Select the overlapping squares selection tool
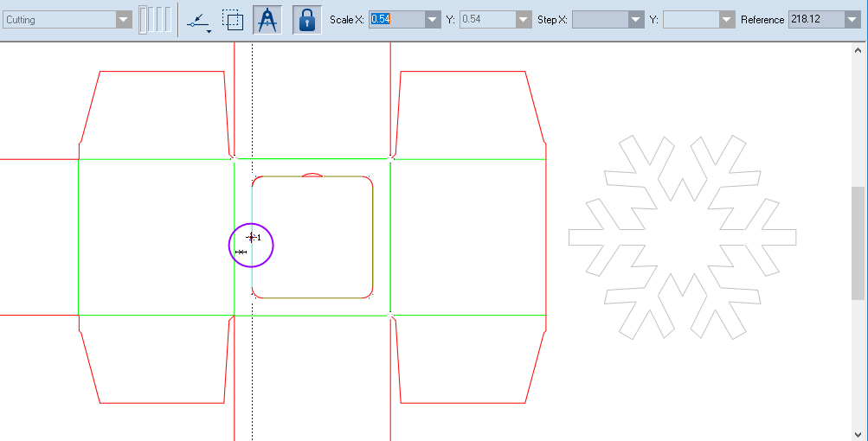 coord(232,20)
